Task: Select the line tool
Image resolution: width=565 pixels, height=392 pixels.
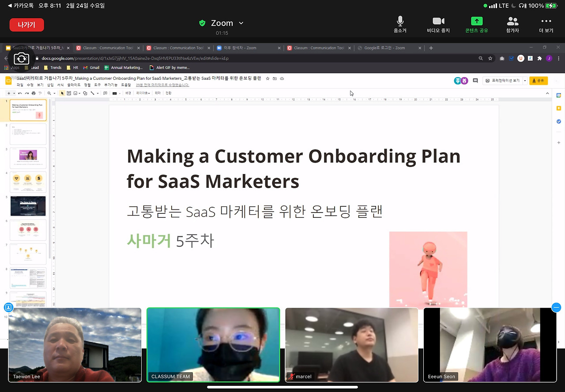Action: 92,93
